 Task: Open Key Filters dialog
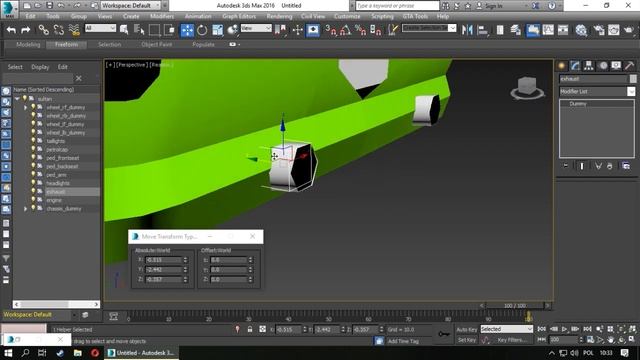click(512, 340)
